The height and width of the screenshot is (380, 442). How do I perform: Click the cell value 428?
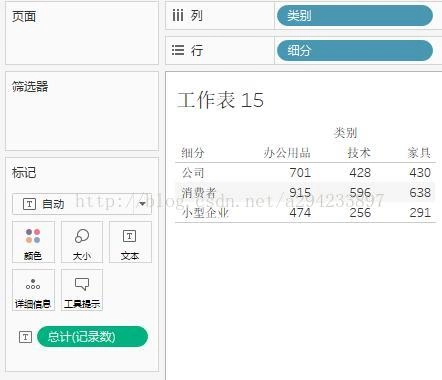pyautogui.click(x=360, y=173)
